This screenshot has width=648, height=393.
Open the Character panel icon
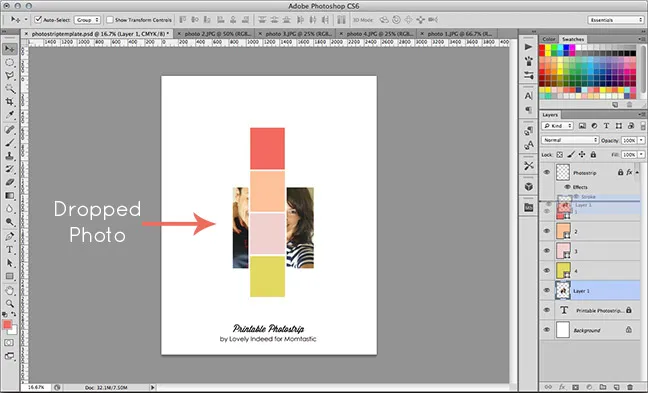click(528, 96)
